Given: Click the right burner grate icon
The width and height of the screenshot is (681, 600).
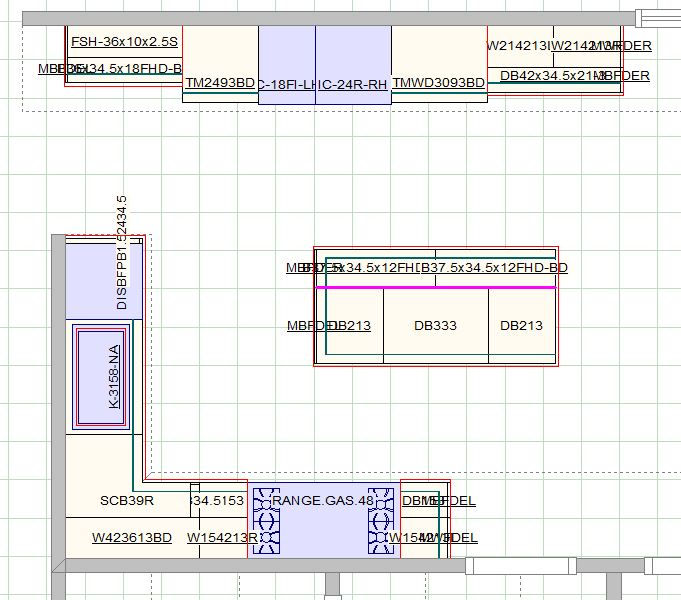Looking at the screenshot, I should pyautogui.click(x=381, y=520).
